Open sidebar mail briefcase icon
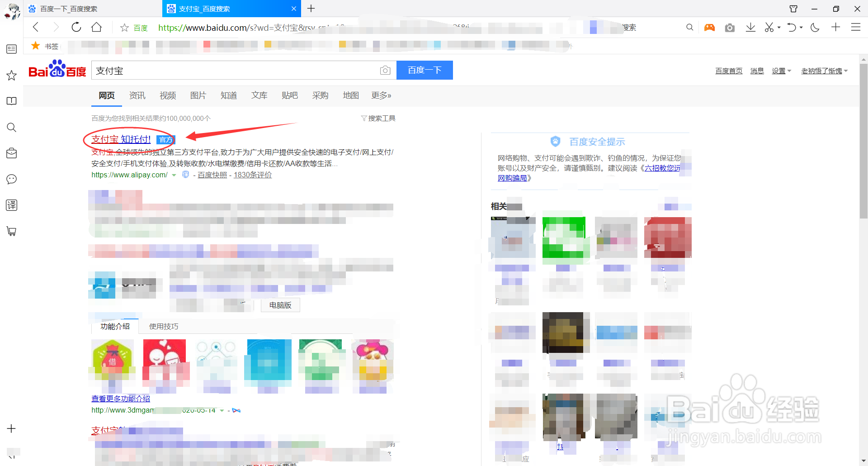The image size is (868, 466). [x=12, y=153]
